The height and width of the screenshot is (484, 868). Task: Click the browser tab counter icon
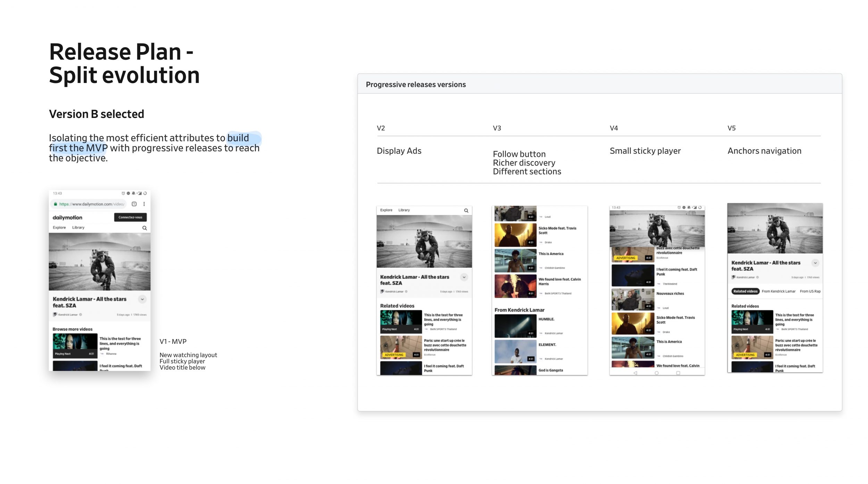[x=134, y=204]
